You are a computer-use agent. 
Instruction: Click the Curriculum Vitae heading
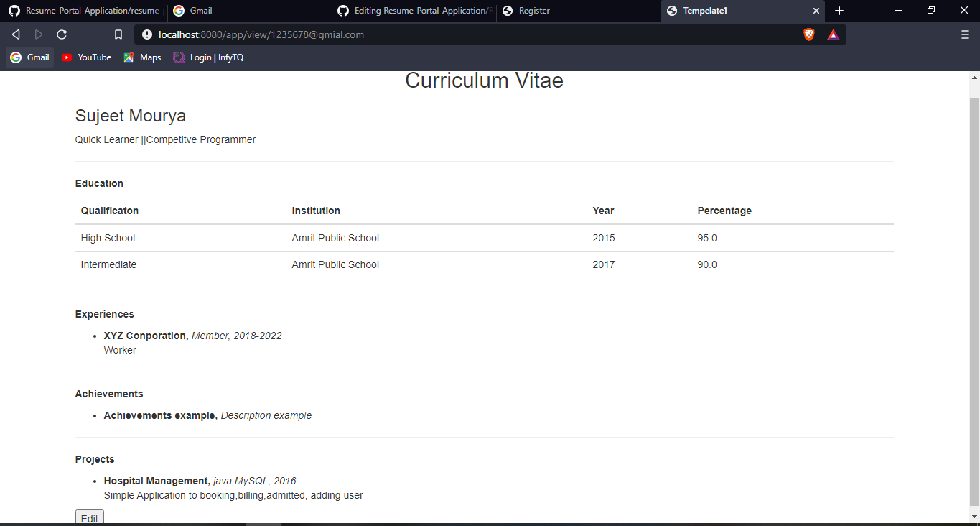[484, 80]
